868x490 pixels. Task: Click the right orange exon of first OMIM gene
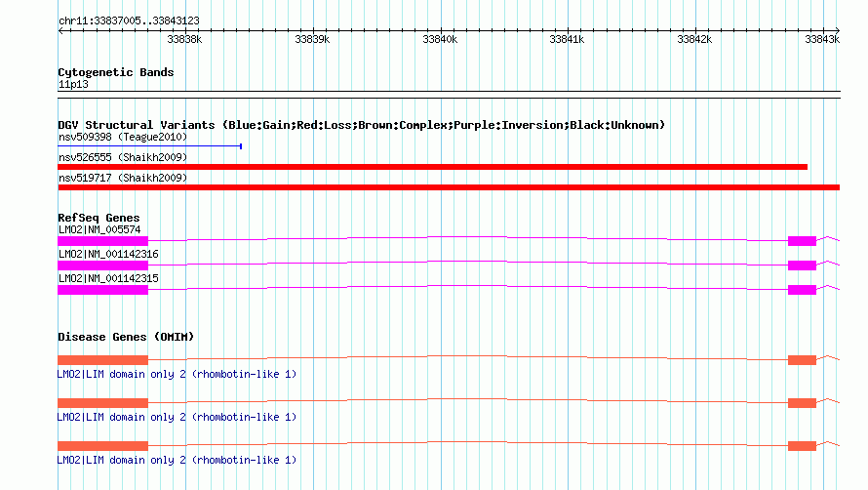pyautogui.click(x=802, y=360)
